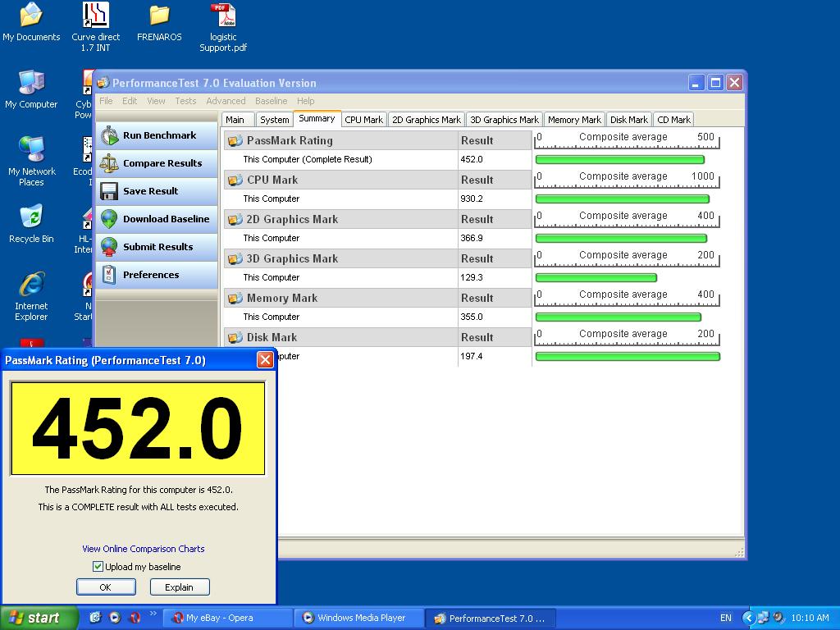
Task: Click the network connection tray icon
Action: (763, 618)
